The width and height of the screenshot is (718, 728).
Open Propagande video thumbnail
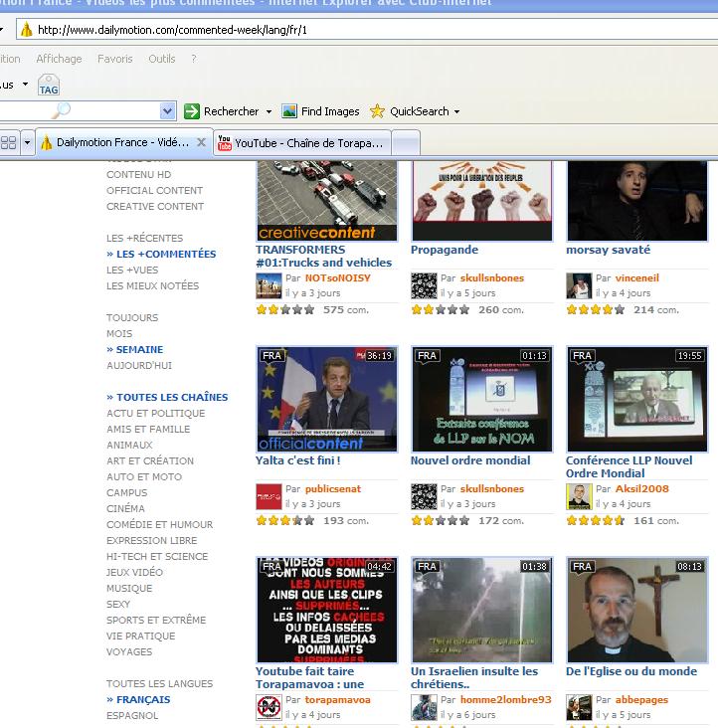point(482,201)
